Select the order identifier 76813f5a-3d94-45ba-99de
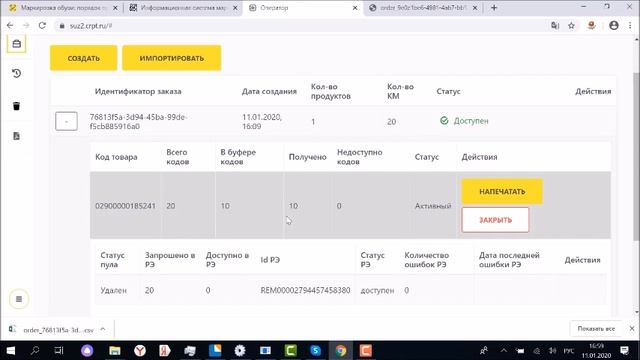This screenshot has width=640, height=360. (x=138, y=122)
